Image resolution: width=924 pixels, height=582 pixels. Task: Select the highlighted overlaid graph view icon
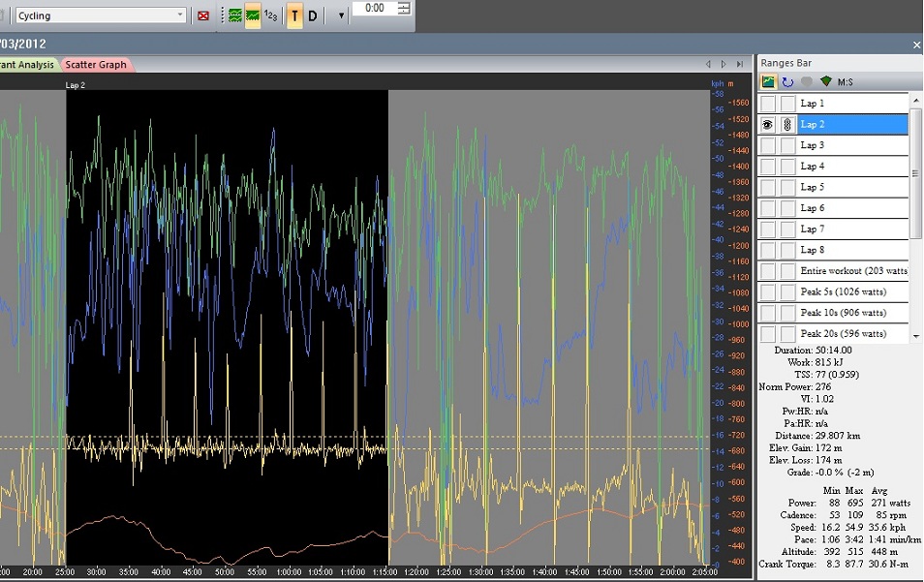[252, 15]
